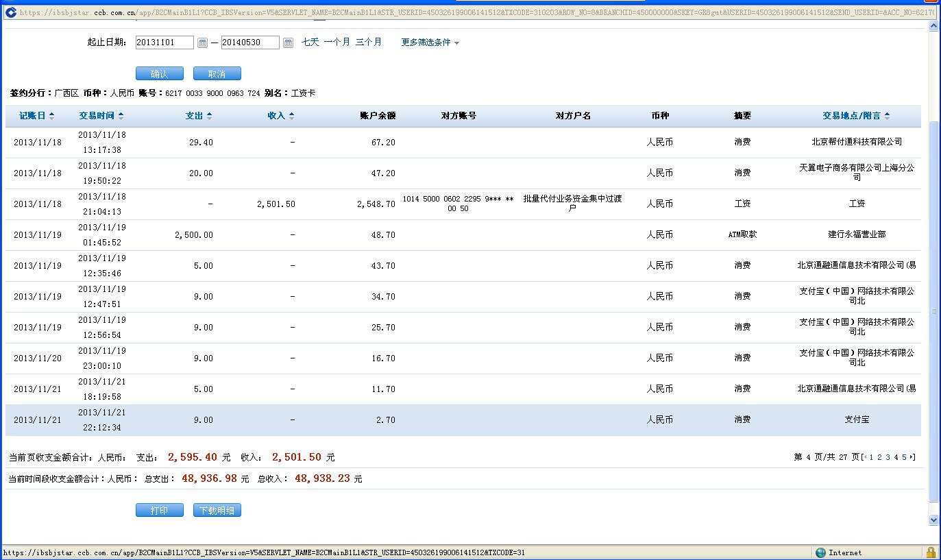Sort table by 记账日 column
Screen dimensions: 941x560
36,116
